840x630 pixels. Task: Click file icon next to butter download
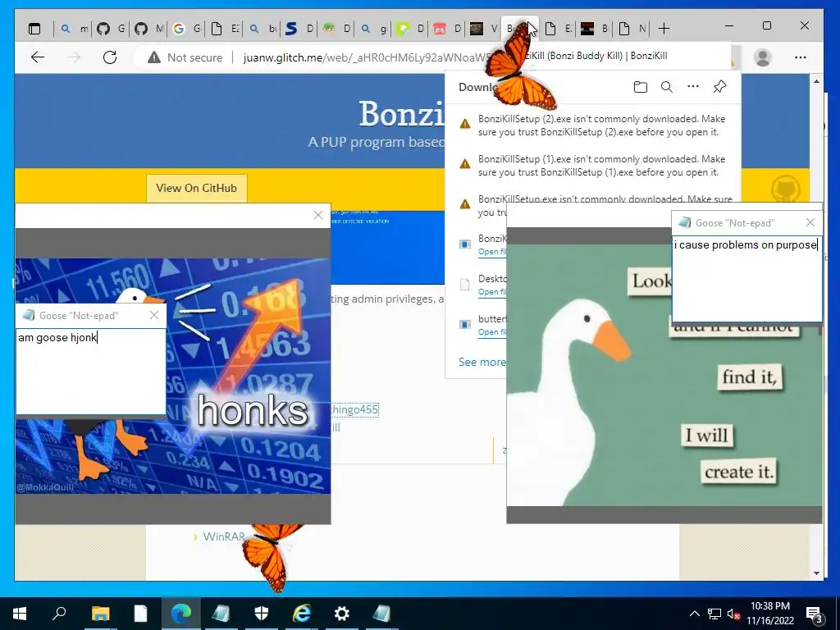click(x=465, y=324)
